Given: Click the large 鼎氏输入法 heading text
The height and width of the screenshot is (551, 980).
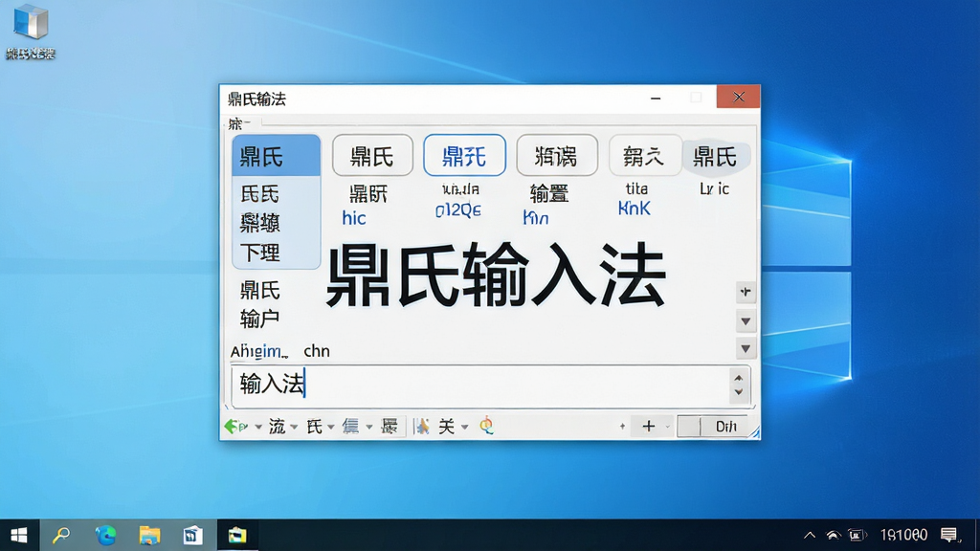Looking at the screenshot, I should coord(496,275).
